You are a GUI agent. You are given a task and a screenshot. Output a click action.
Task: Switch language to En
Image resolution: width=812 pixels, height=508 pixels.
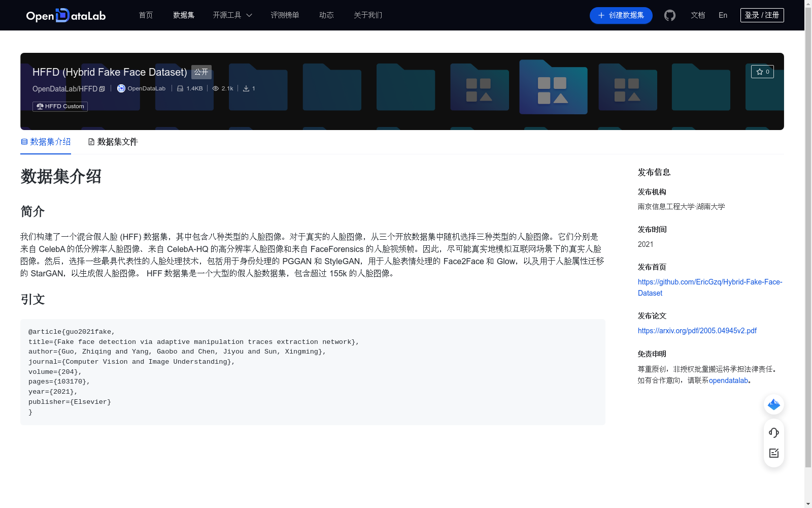(x=723, y=15)
